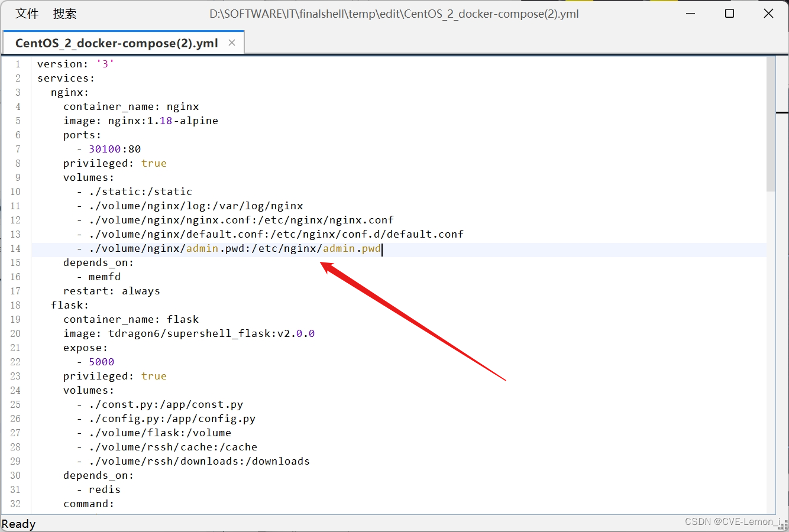
Task: Click the default.conf volume mapping line
Action: tap(270, 234)
